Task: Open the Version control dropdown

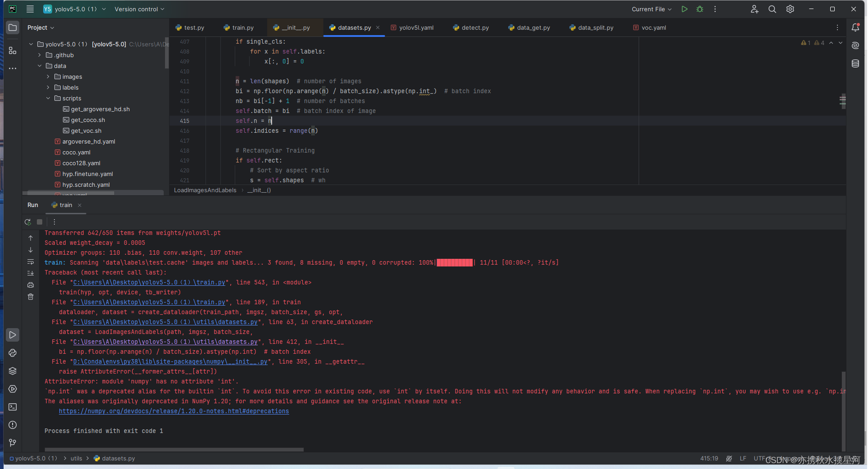Action: [x=139, y=9]
